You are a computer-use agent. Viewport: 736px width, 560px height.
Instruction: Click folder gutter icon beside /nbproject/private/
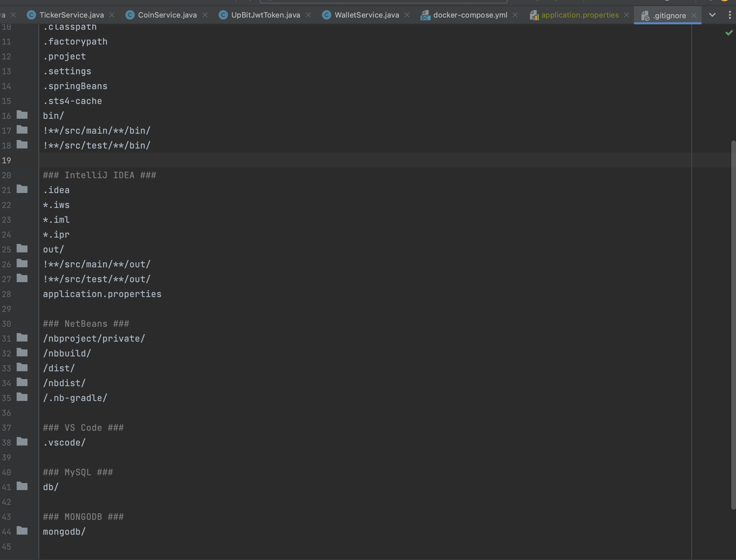pos(22,338)
